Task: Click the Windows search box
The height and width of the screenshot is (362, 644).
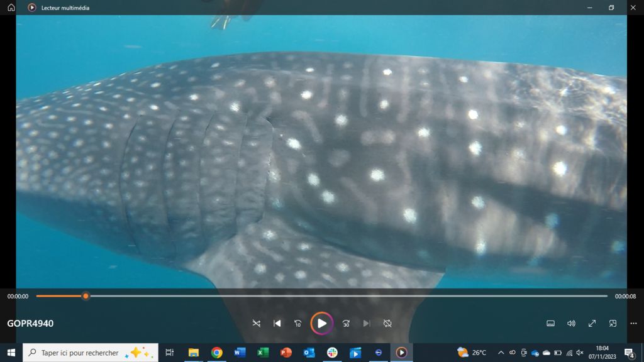Action: coord(90,353)
